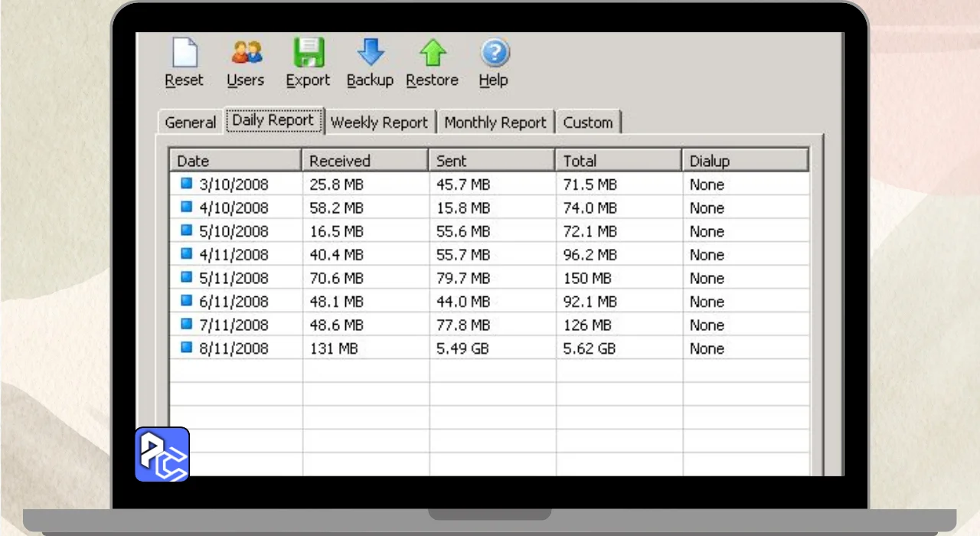This screenshot has width=980, height=536.
Task: Click the blue square icon beside 5/11/2008
Action: tap(186, 277)
